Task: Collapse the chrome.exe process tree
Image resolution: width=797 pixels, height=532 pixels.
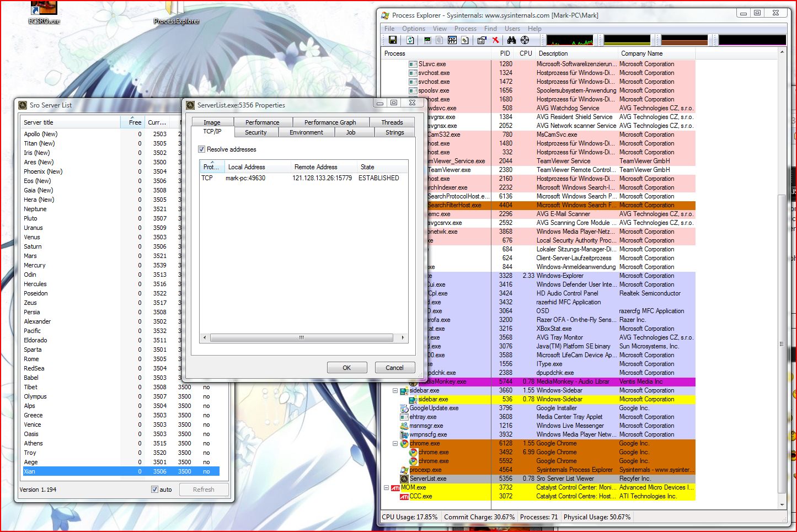Action: [395, 443]
